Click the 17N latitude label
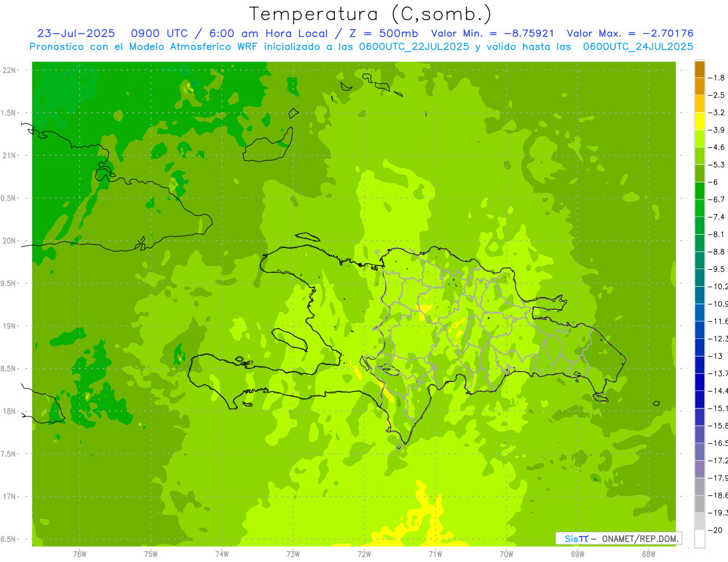The width and height of the screenshot is (728, 562). [10, 497]
